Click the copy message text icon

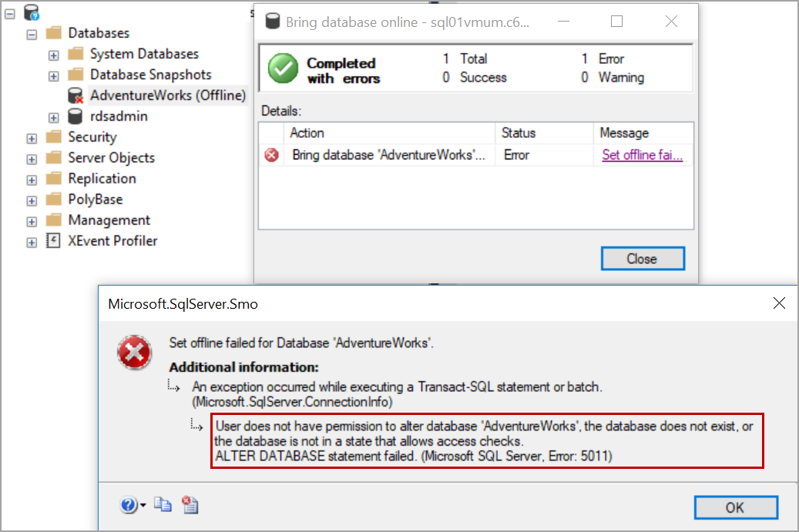click(x=163, y=504)
